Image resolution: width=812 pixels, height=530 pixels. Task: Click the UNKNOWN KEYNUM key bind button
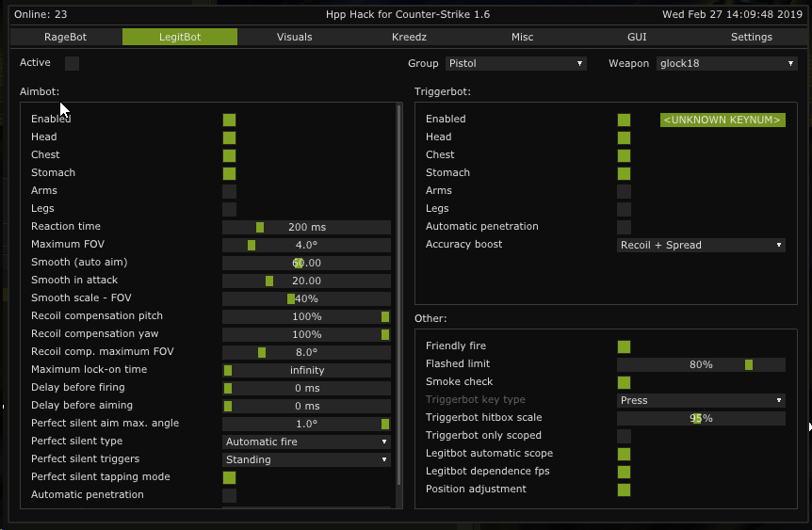point(723,120)
